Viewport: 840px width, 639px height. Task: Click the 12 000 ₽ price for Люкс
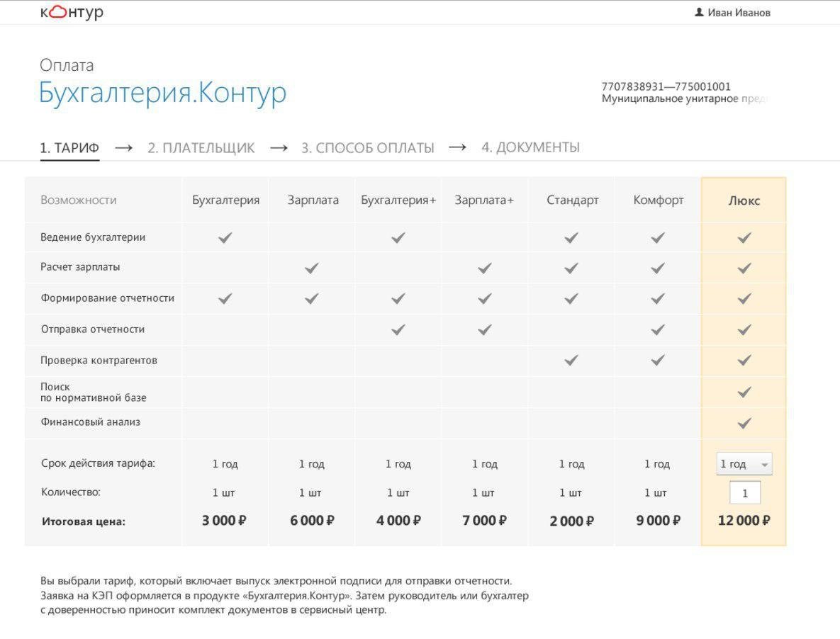[x=744, y=520]
